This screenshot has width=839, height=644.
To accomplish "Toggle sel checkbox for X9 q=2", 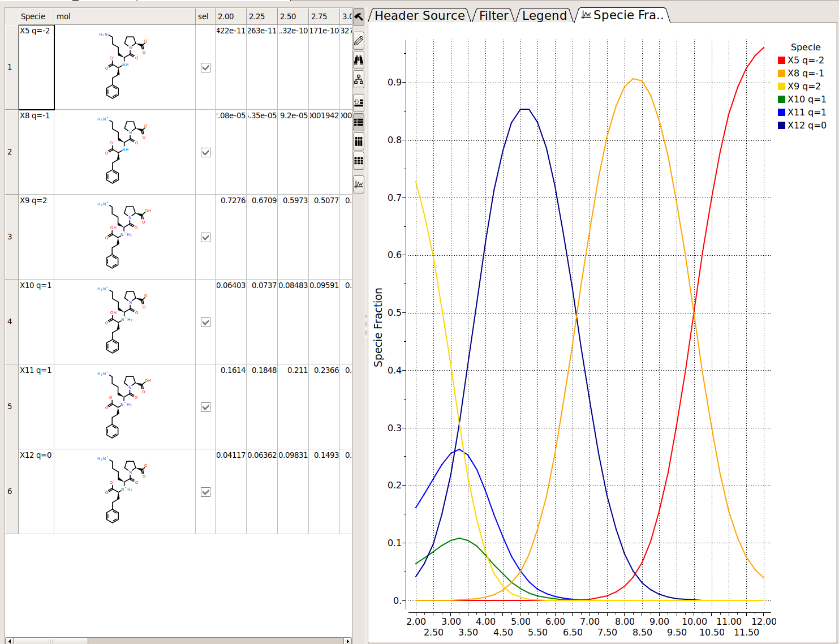I will pos(205,237).
